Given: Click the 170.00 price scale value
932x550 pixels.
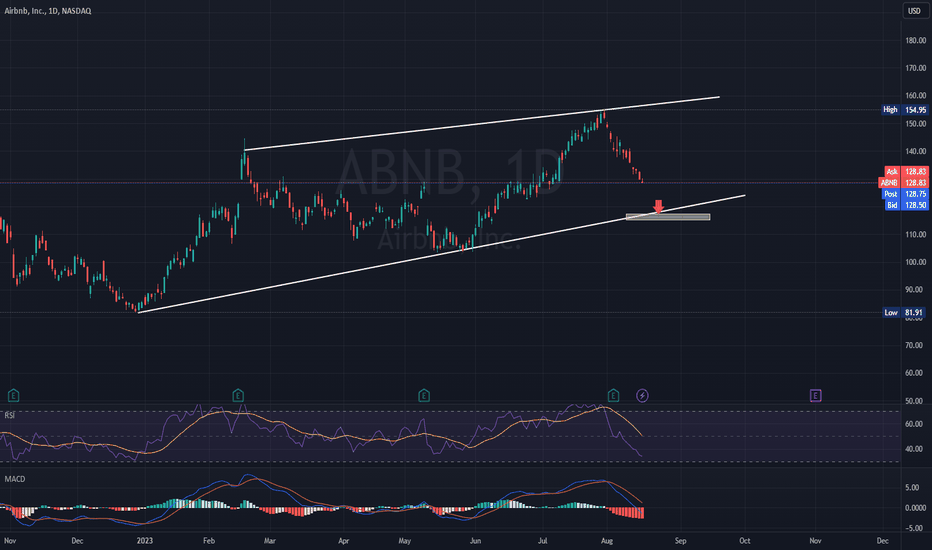Looking at the screenshot, I should 915,68.
